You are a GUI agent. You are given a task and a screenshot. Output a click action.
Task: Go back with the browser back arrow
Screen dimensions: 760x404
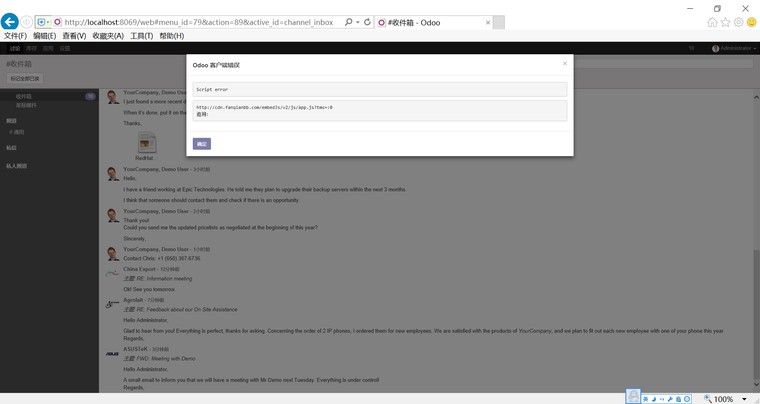[10, 22]
